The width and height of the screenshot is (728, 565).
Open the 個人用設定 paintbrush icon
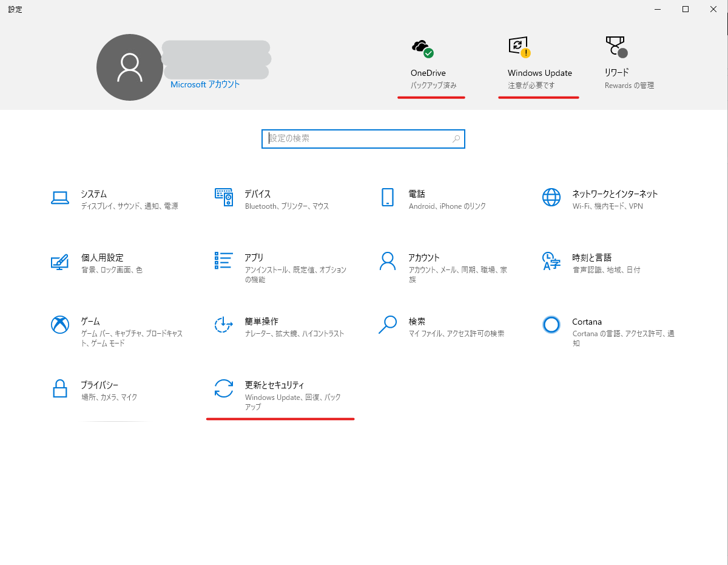click(59, 262)
